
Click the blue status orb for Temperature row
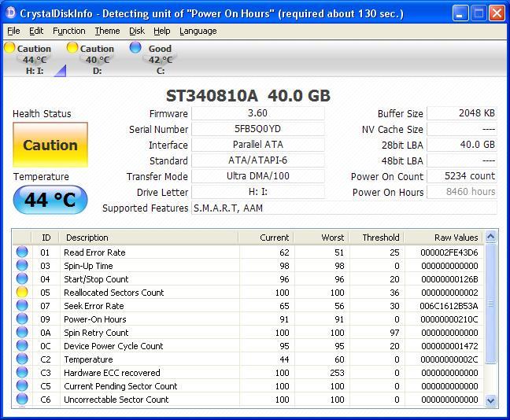coord(22,359)
